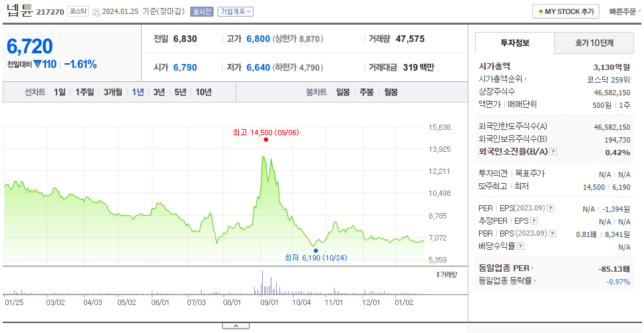Show the 주봉 candlestick chart
Image resolution: width=644 pixels, height=333 pixels.
coord(367,92)
